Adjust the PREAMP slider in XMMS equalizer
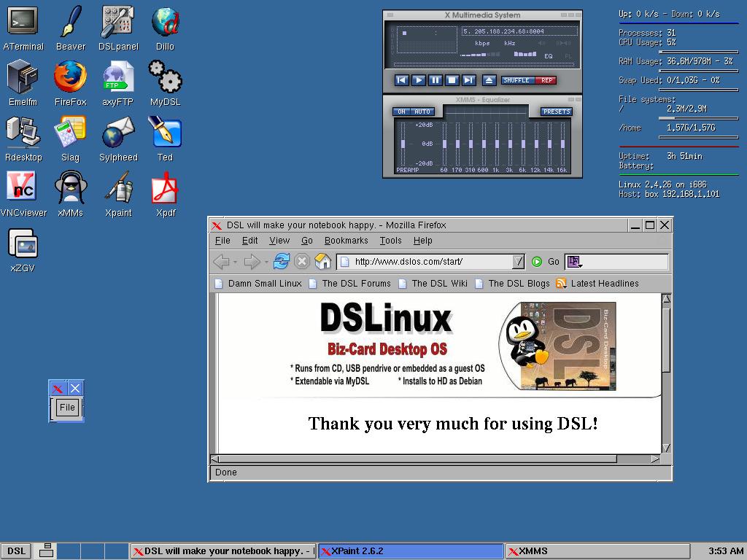This screenshot has width=747, height=560. [402, 142]
